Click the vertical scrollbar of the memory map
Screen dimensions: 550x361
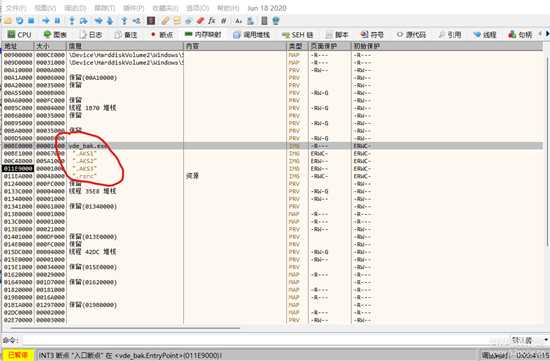(547, 151)
